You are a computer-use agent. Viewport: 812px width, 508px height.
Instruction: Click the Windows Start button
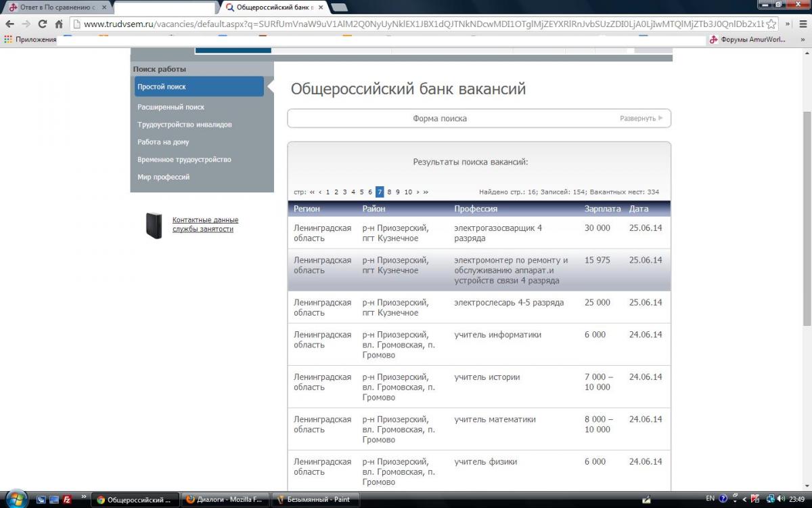[x=15, y=499]
